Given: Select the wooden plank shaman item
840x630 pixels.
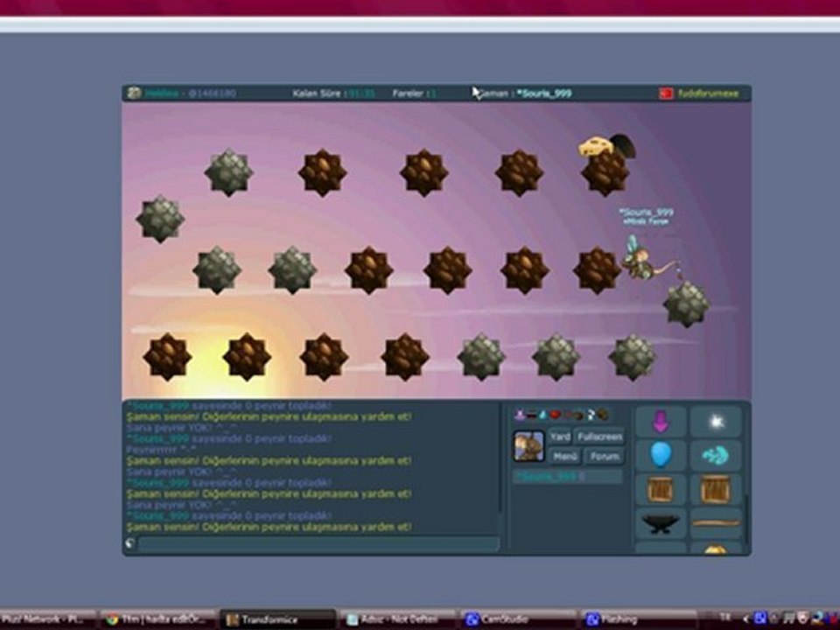Looking at the screenshot, I should 716,523.
